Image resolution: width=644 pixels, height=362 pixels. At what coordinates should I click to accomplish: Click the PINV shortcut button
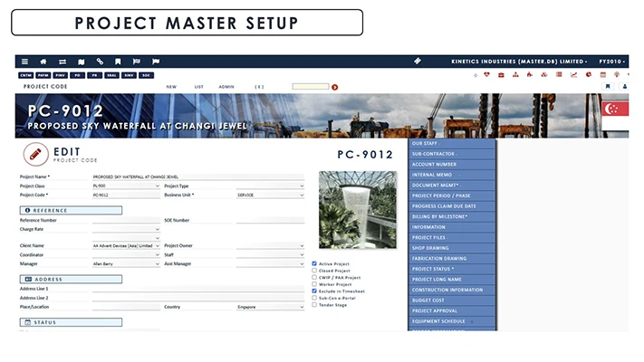click(60, 75)
